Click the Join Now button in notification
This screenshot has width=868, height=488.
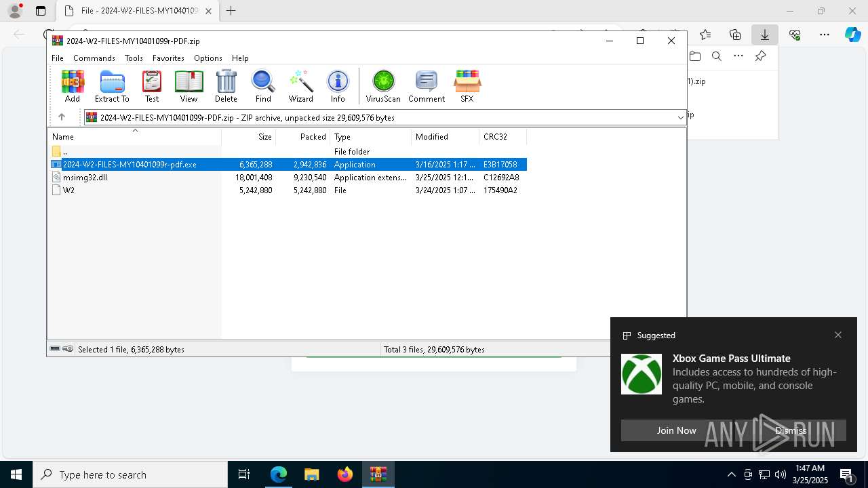676,430
